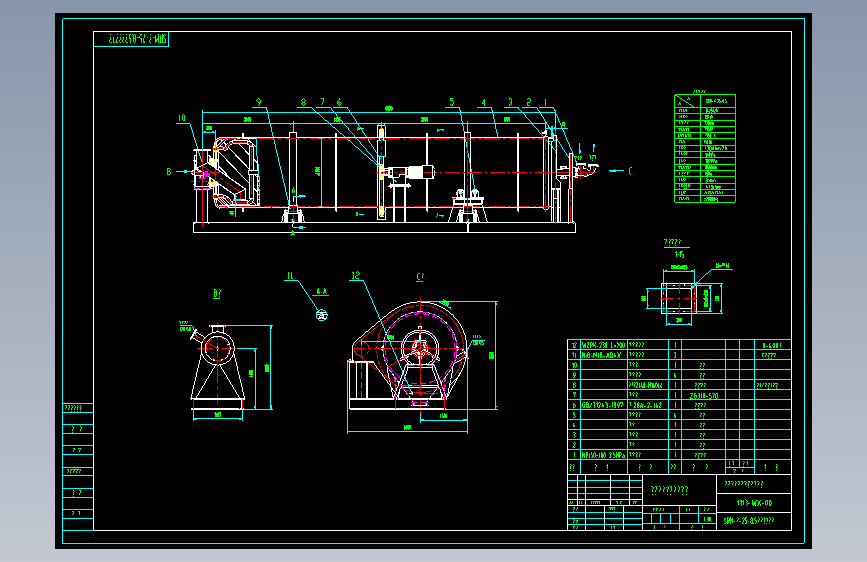Viewport: 867px width, 562px height.
Task: Click balloon callout 11 near the A-A detail
Action: [x=290, y=275]
